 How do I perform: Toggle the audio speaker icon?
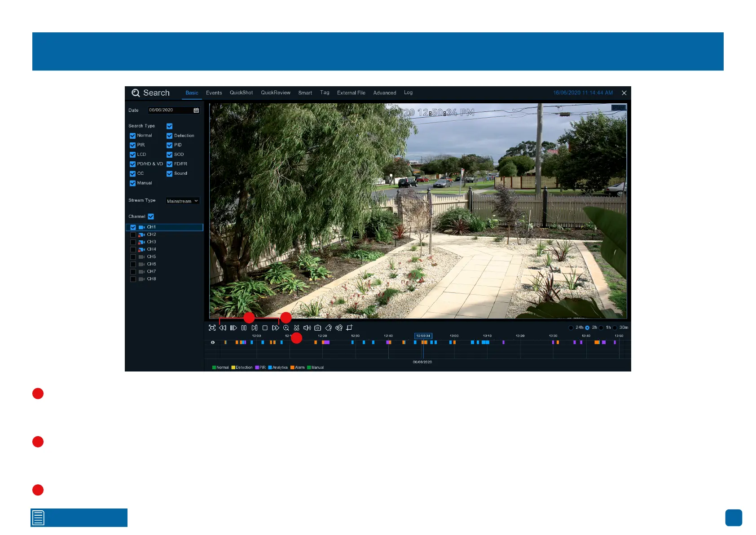tap(307, 328)
